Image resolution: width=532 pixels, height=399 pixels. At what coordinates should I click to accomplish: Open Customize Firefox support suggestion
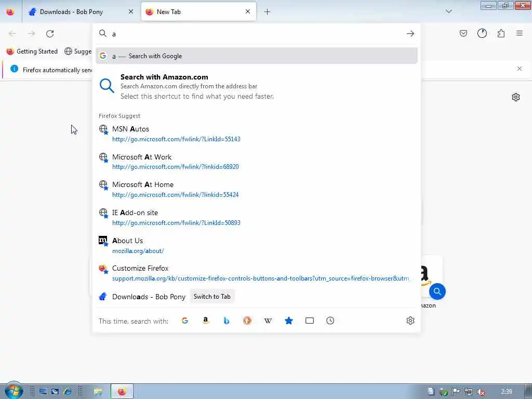click(x=257, y=273)
